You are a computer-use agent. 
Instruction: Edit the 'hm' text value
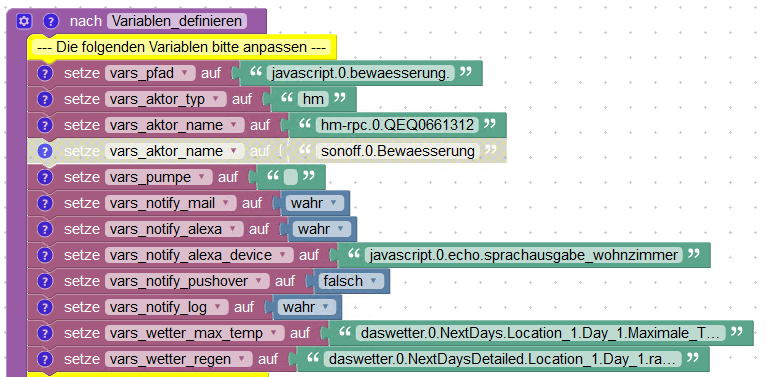314,99
